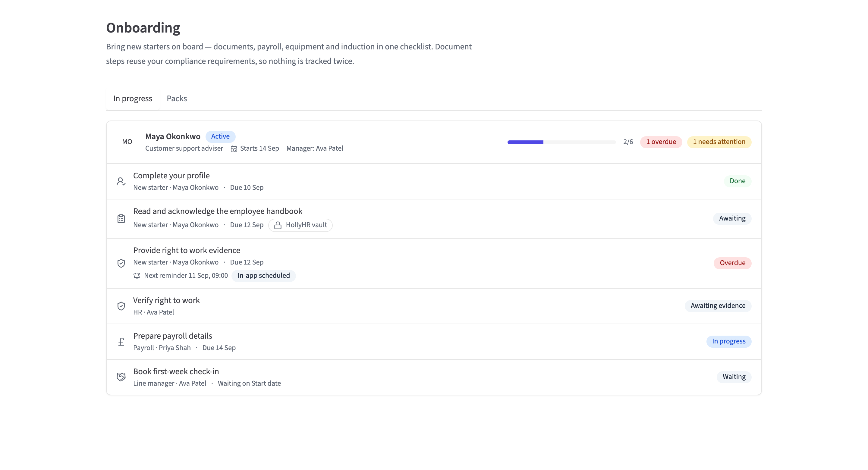Click shield icon beside Provide right to work evidence
The image size is (868, 470).
click(x=121, y=263)
